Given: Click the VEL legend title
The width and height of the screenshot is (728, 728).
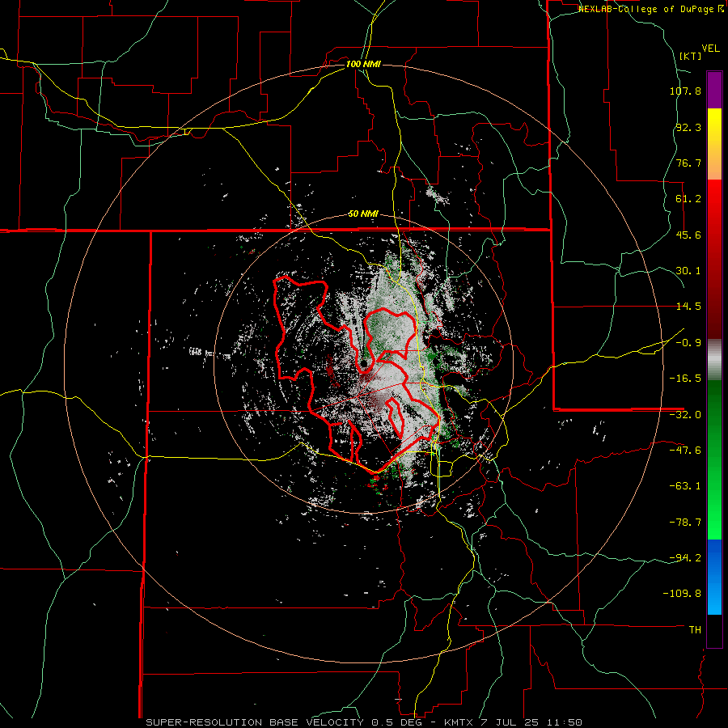Looking at the screenshot, I should pyautogui.click(x=711, y=49).
